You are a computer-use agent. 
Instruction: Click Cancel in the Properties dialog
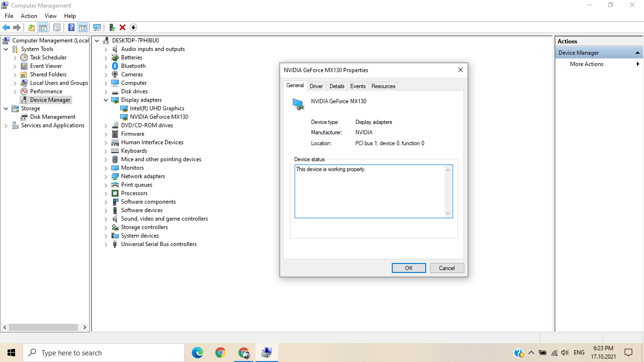(x=447, y=268)
